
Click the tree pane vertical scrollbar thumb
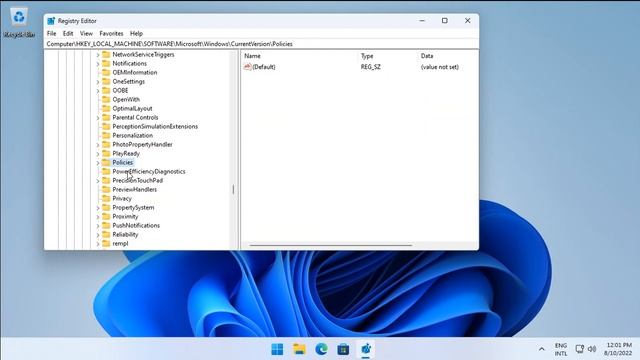(x=233, y=189)
